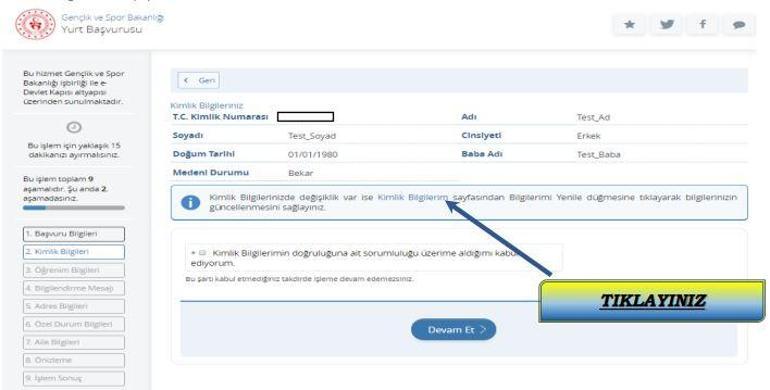Click the Baba Adı label
Viewport: 770px width, 390px height.
(482, 154)
